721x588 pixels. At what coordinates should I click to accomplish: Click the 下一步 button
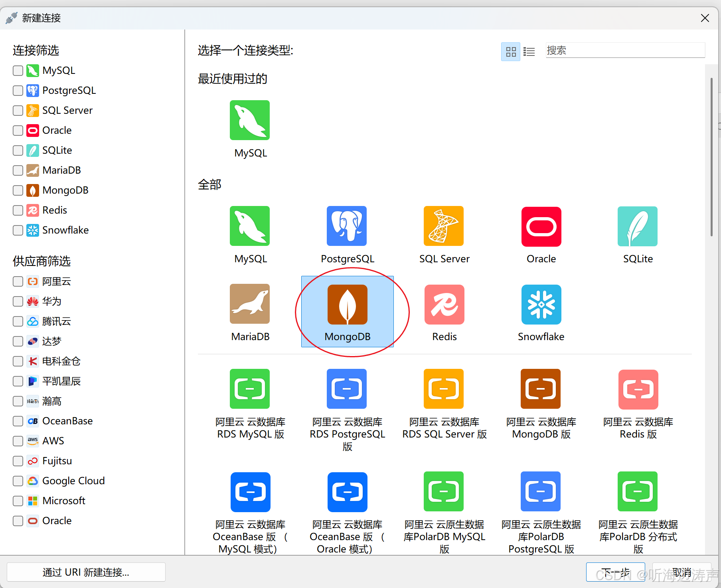tap(615, 572)
